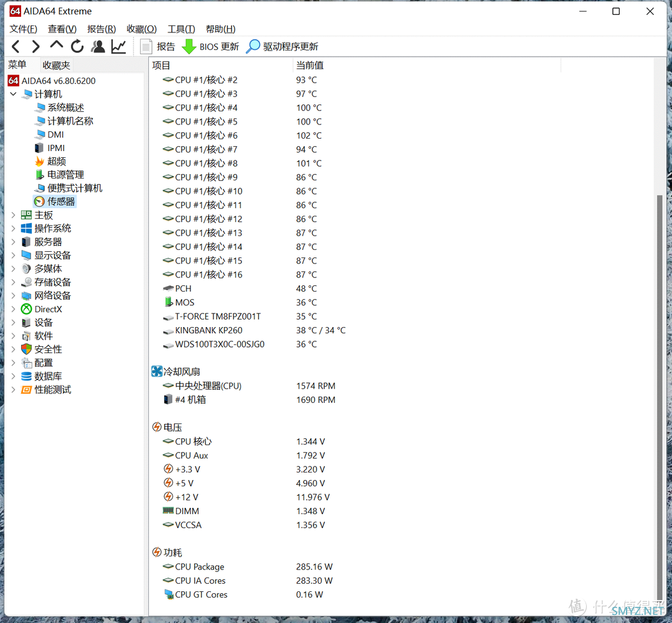Screen dimensions: 672x623
Task: Click the DirectX Xbox icon
Action: coord(26,309)
